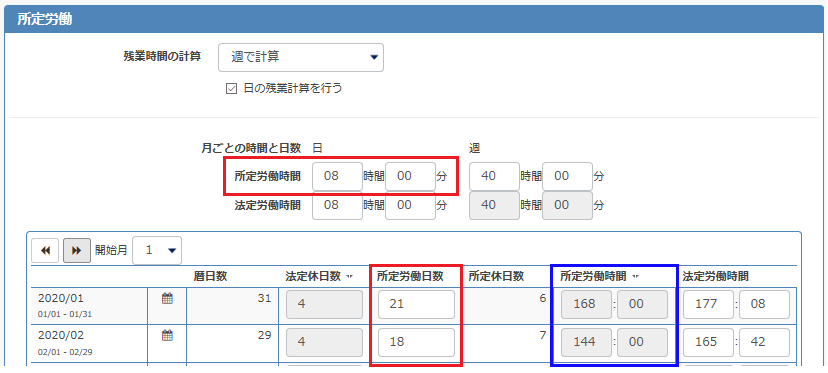The width and height of the screenshot is (828, 373).
Task: Click daily 所定労働時間 minutes field 00
Action: point(410,176)
